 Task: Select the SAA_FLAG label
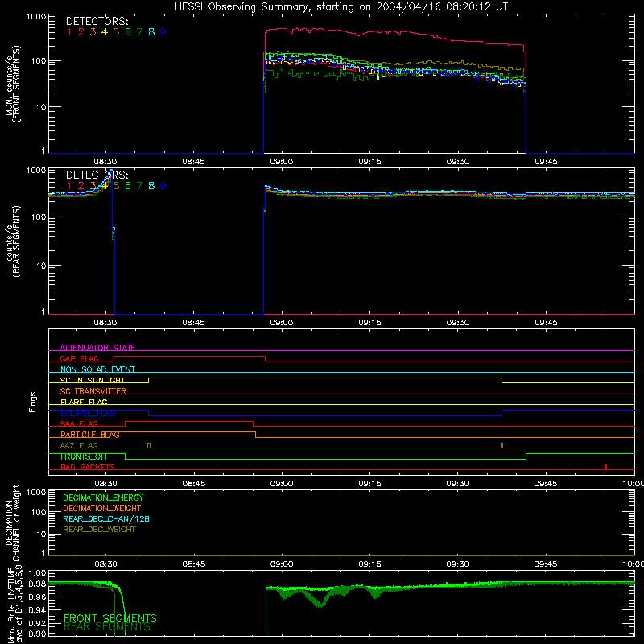[79, 424]
